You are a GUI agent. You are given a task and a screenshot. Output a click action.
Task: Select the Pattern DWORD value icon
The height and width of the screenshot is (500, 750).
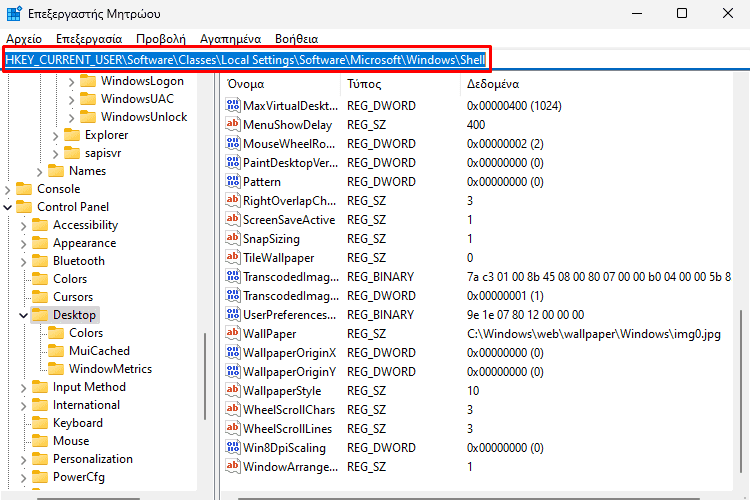[233, 181]
